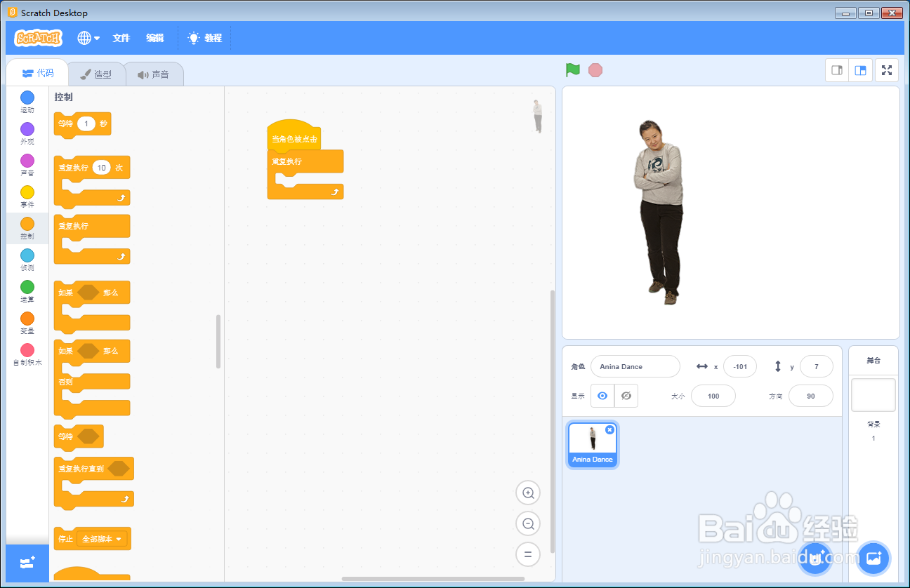The width and height of the screenshot is (910, 588).
Task: Click the add extension button
Action: (x=27, y=563)
